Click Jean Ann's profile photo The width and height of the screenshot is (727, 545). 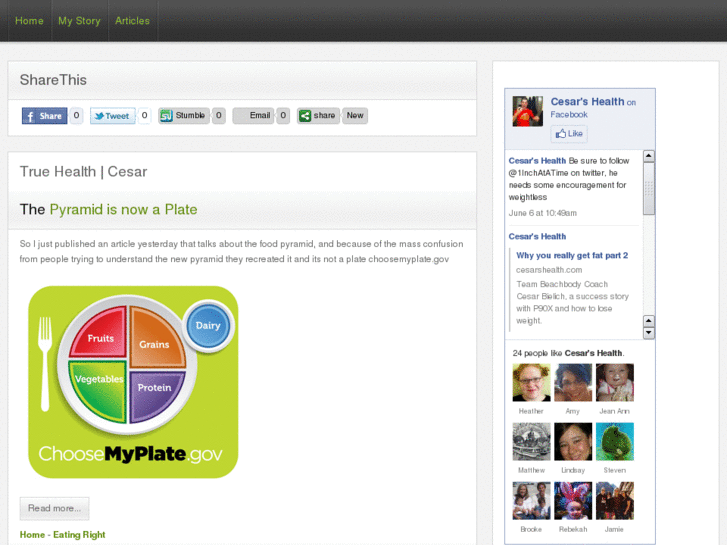[x=615, y=383]
